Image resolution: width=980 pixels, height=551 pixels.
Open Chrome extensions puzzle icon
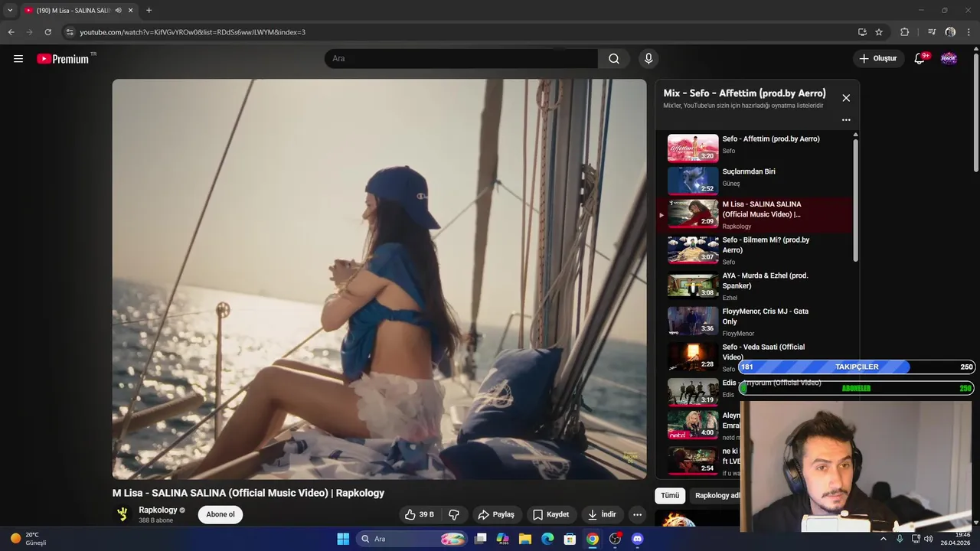coord(904,32)
